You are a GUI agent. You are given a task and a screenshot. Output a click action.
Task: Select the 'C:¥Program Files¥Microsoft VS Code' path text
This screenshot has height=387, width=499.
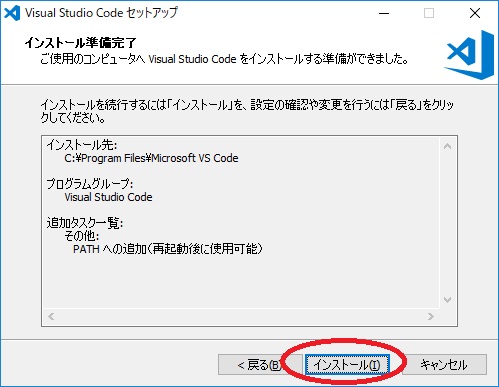click(151, 158)
